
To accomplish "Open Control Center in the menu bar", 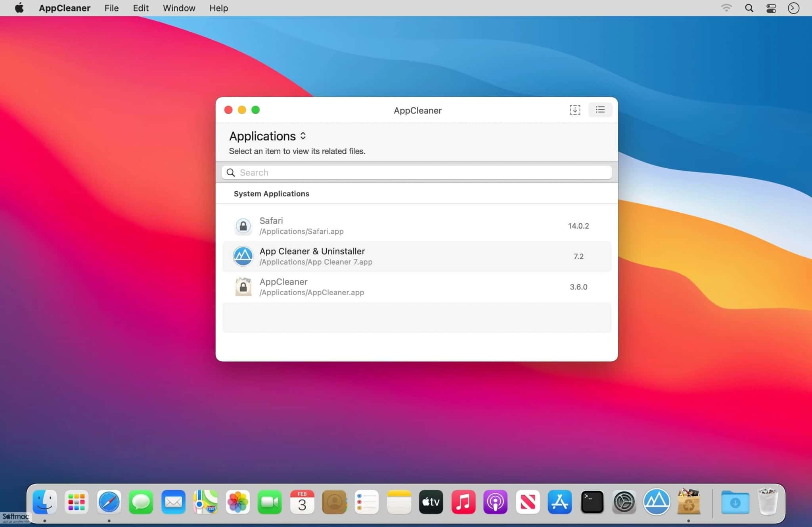I will (x=771, y=8).
